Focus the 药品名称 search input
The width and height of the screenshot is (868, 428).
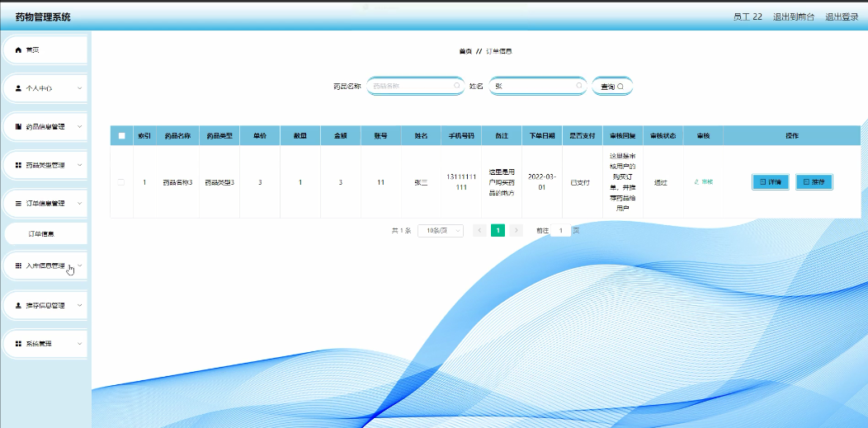pos(415,86)
